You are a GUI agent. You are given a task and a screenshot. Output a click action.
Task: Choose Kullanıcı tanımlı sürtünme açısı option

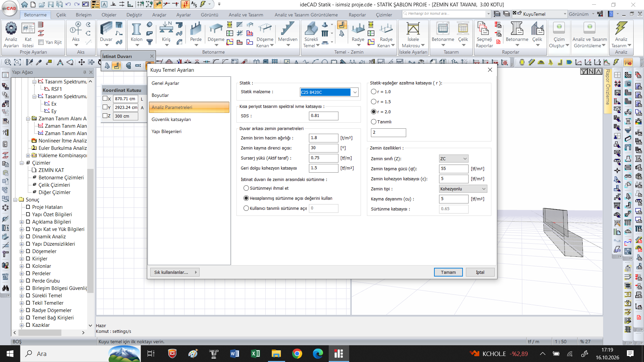point(246,208)
